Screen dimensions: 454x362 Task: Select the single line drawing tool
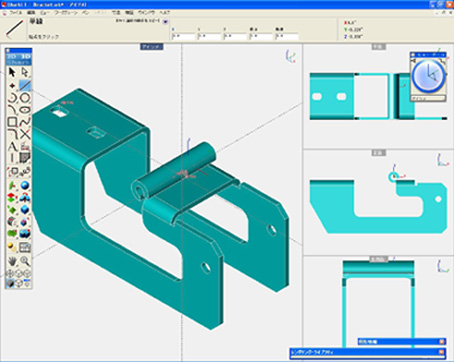(x=25, y=85)
